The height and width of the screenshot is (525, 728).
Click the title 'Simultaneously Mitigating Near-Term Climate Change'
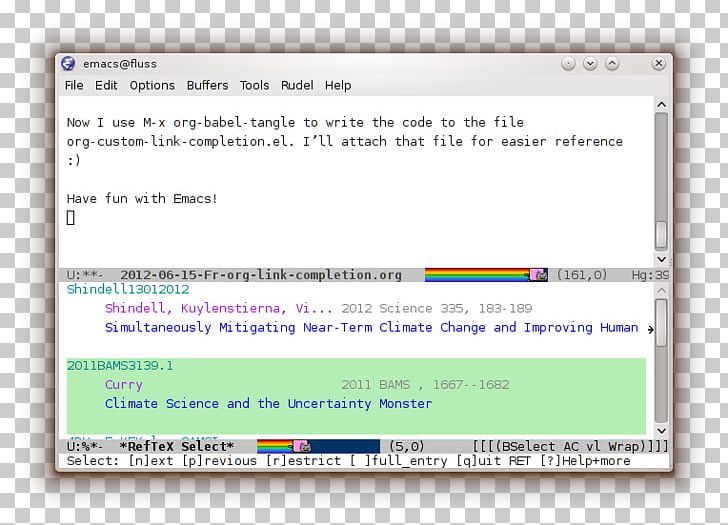click(295, 328)
